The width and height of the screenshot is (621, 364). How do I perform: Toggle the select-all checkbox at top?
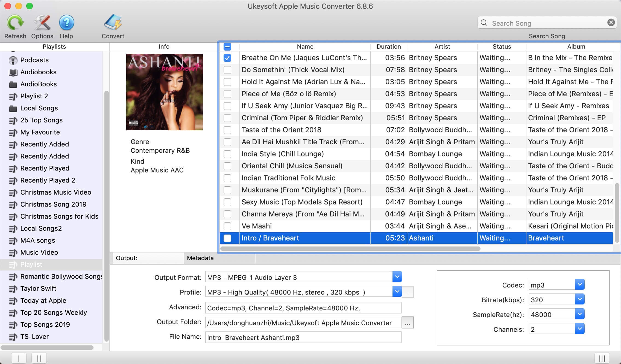[x=227, y=47]
